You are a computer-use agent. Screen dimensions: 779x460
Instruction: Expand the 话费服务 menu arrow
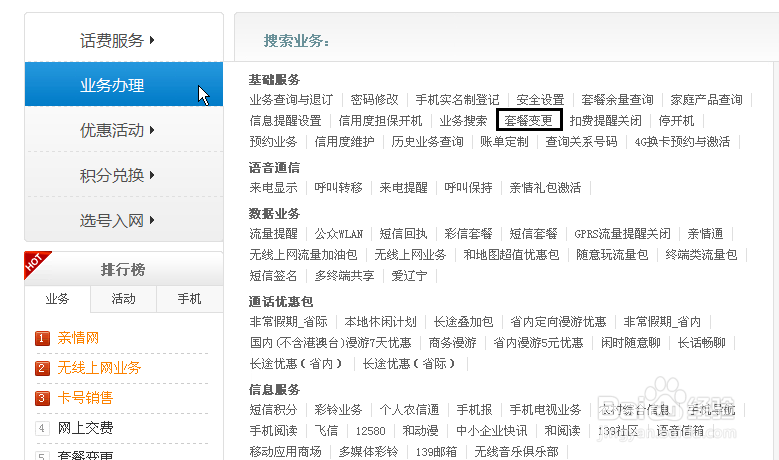point(152,40)
